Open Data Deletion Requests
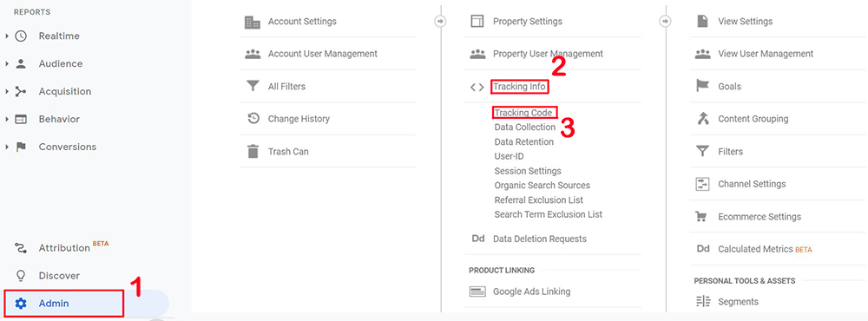Screen dimensions: 868x321 point(540,239)
